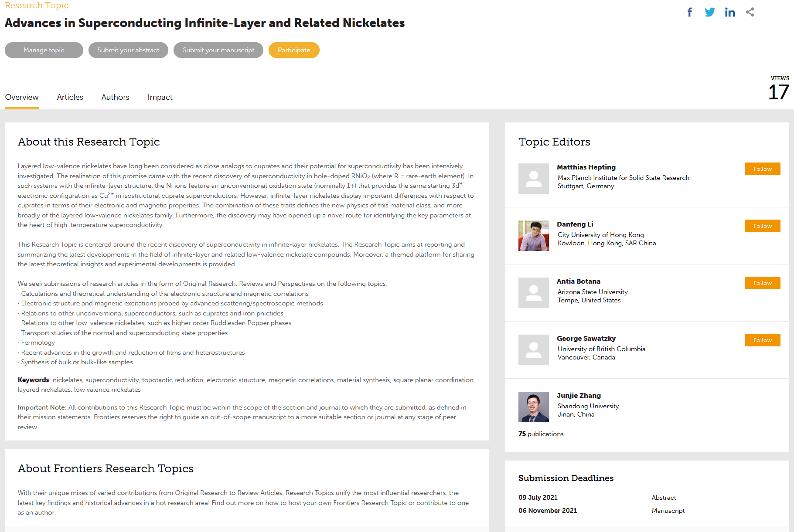Viewport: 794px width, 532px height.
Task: Follow Matthias Hepting
Action: pos(762,169)
